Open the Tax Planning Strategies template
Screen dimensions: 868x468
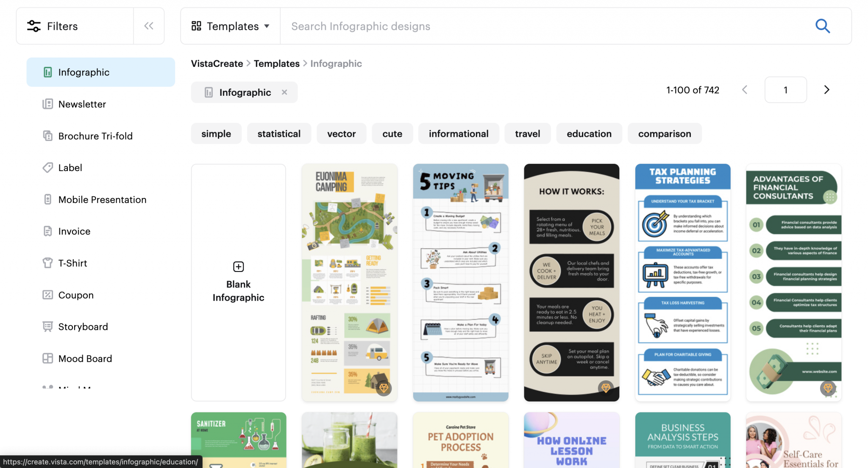683,282
